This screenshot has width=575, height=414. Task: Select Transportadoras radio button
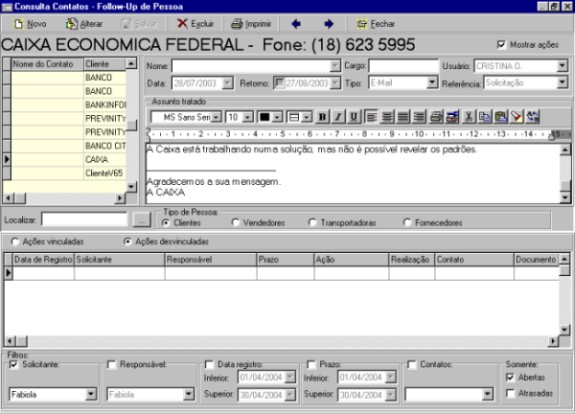(x=312, y=223)
